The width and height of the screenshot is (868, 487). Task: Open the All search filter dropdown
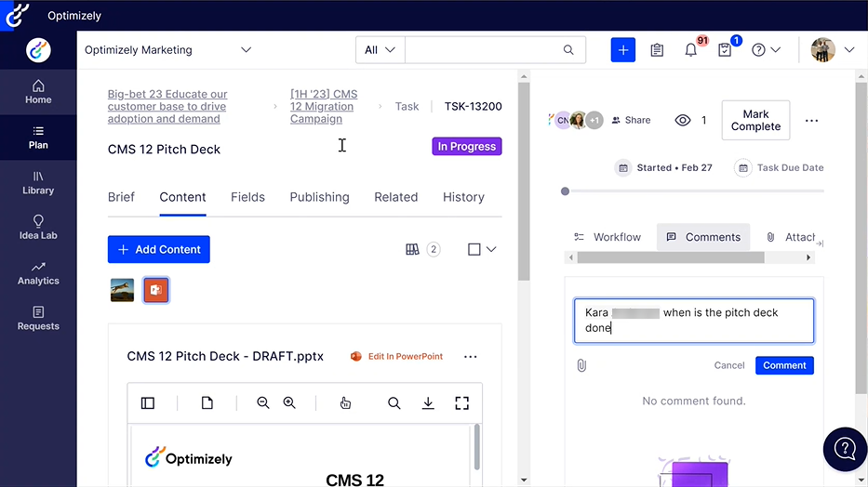pos(380,50)
